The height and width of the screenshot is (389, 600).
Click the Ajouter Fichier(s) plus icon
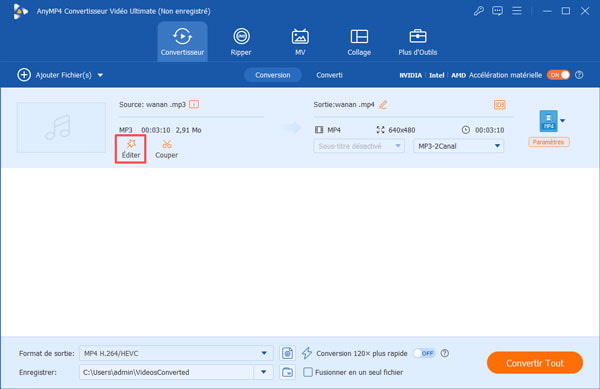24,75
